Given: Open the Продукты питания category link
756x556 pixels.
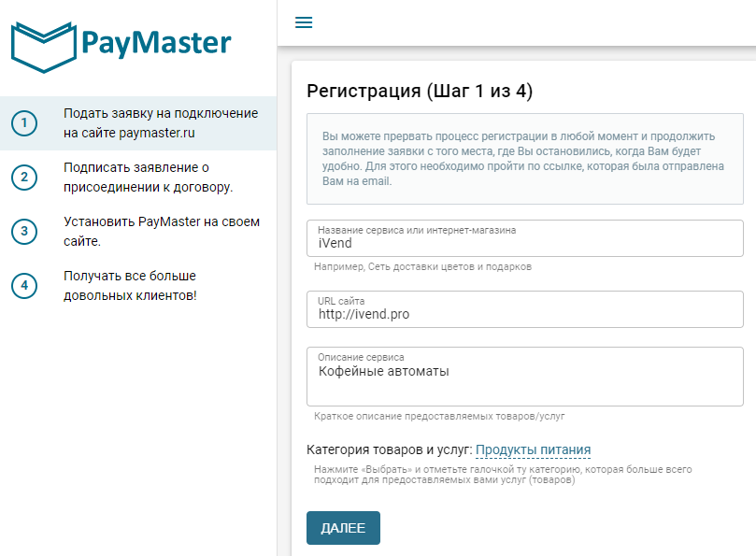Looking at the screenshot, I should [533, 449].
